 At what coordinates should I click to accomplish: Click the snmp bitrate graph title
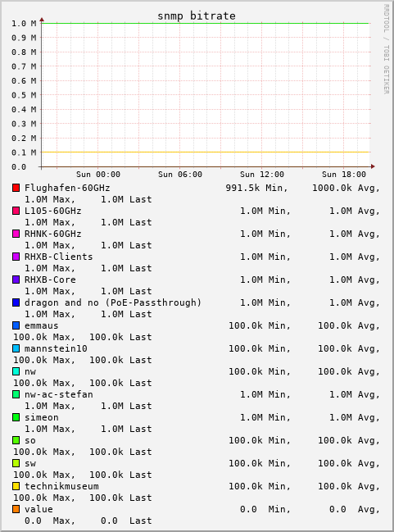coord(197,16)
